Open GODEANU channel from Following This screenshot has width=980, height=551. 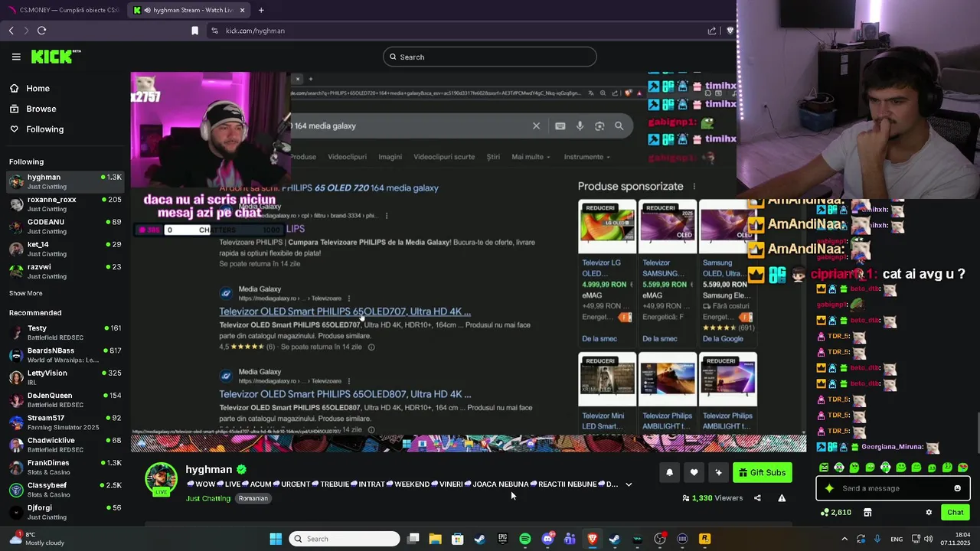(x=65, y=227)
